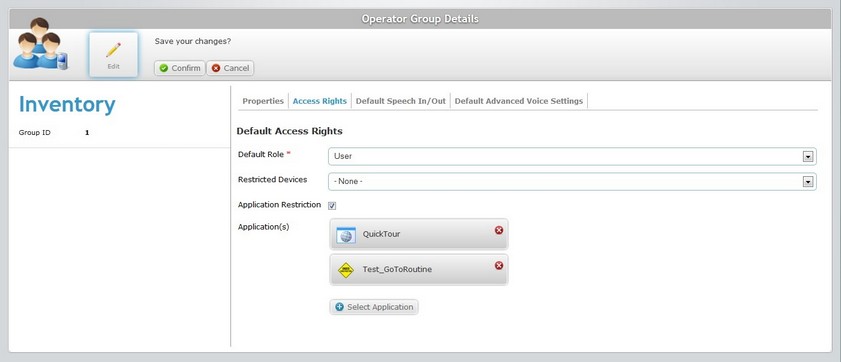The image size is (841, 362).
Task: Toggle the Application Restriction checkbox
Action: 332,205
